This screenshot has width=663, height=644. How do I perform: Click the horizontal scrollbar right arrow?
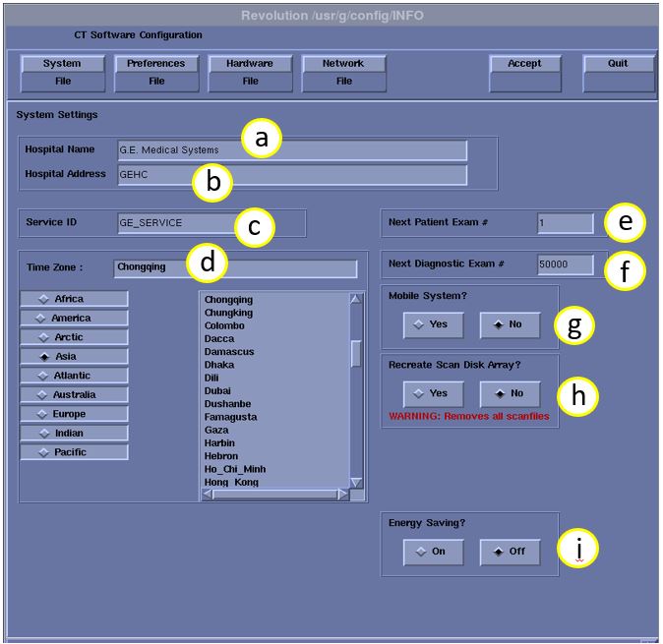342,495
